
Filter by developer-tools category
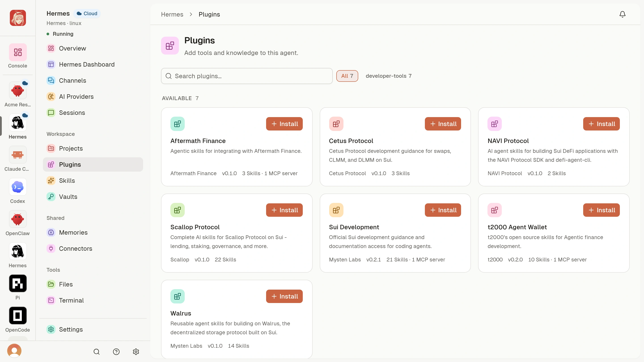[388, 76]
